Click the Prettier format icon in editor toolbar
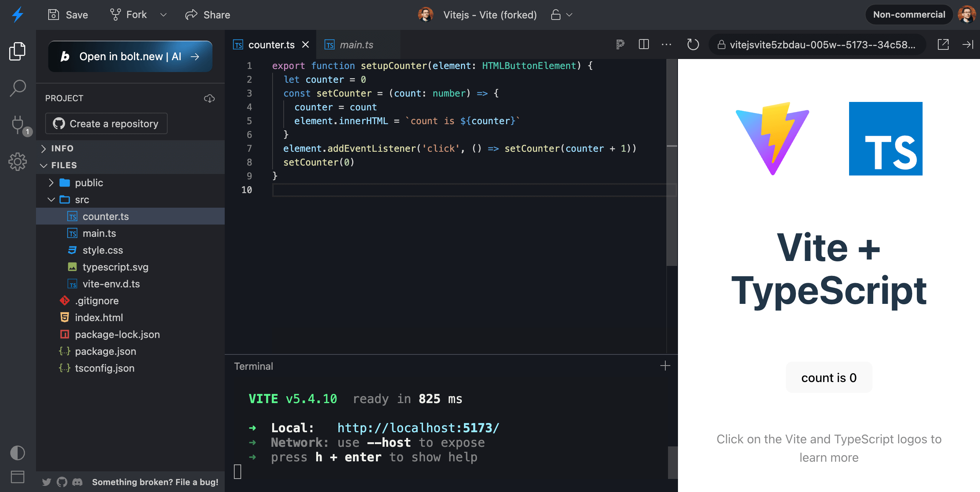980x492 pixels. tap(620, 44)
